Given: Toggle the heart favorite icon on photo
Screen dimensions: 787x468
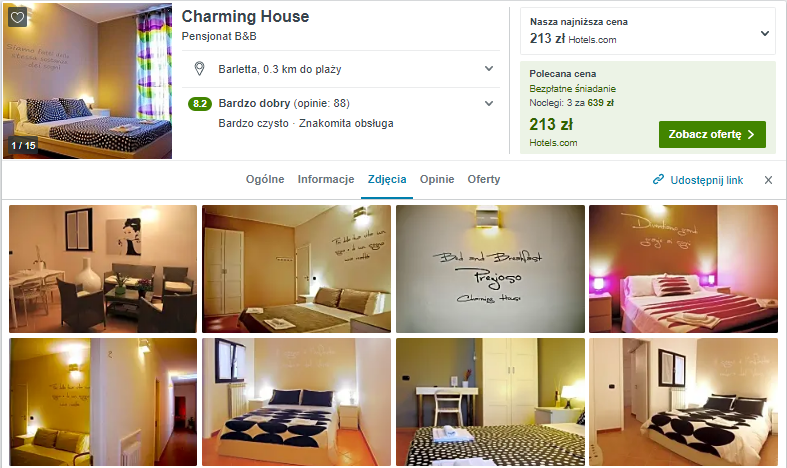Looking at the screenshot, I should point(18,18).
